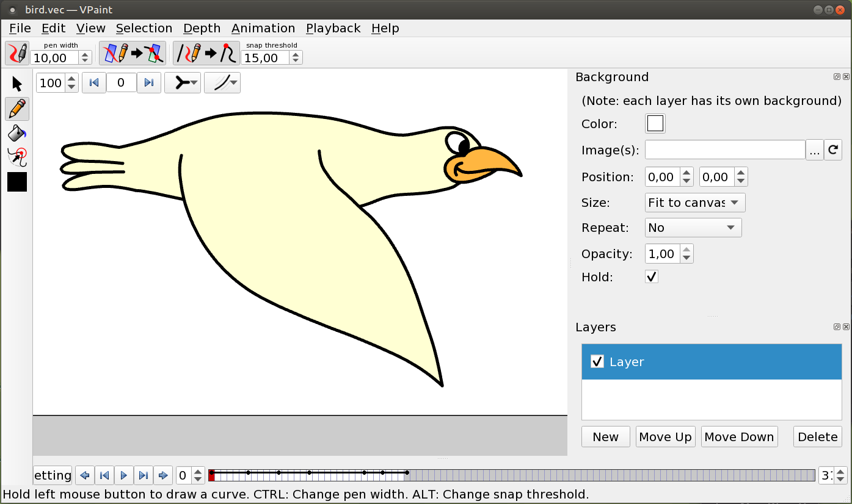
Task: Uncheck the Hold checkbox
Action: point(652,277)
